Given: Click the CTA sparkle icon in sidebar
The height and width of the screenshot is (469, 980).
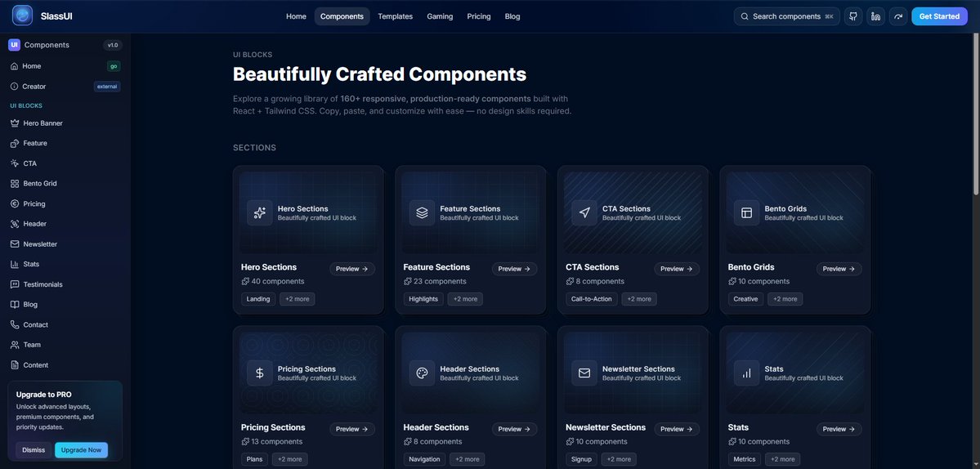Looking at the screenshot, I should click(x=15, y=163).
